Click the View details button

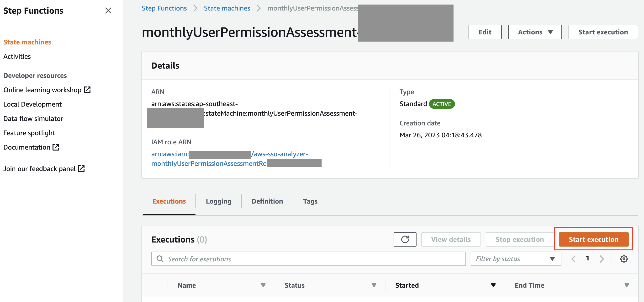(x=451, y=239)
